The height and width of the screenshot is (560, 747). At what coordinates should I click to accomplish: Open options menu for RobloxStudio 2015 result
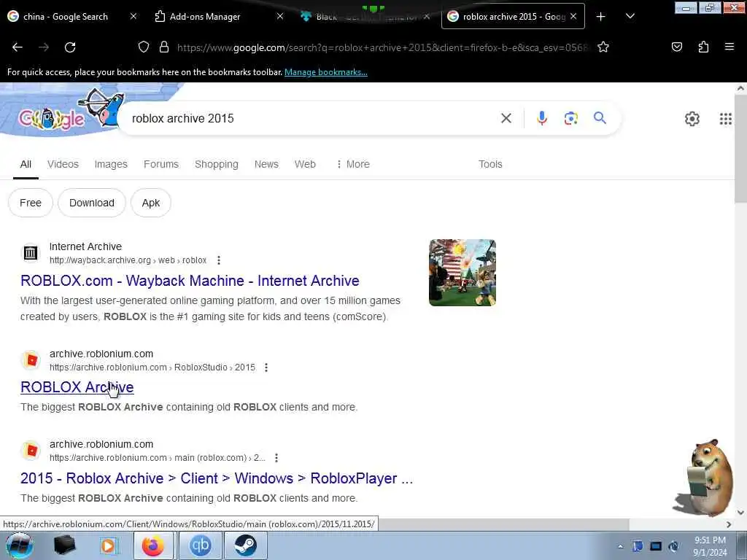pos(266,367)
